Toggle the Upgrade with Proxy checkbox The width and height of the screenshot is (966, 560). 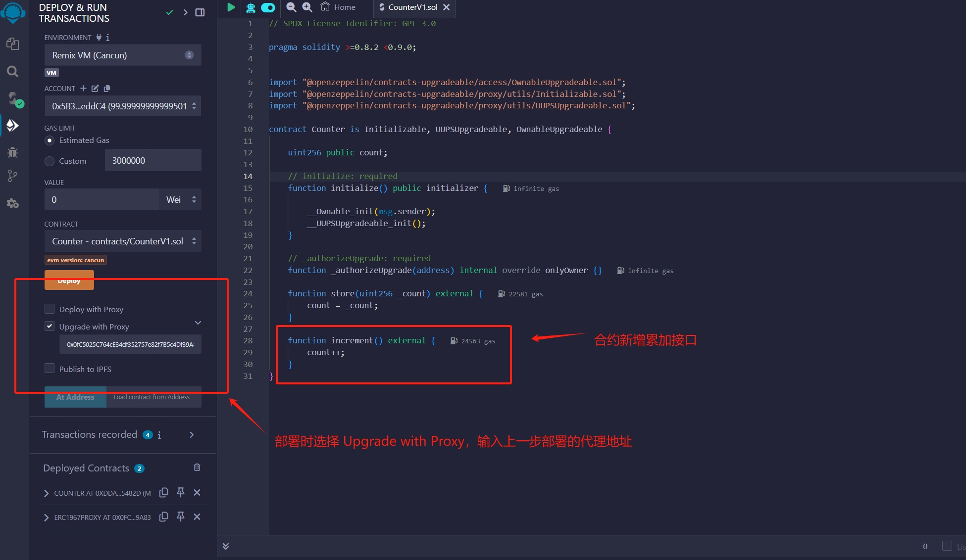coord(50,326)
